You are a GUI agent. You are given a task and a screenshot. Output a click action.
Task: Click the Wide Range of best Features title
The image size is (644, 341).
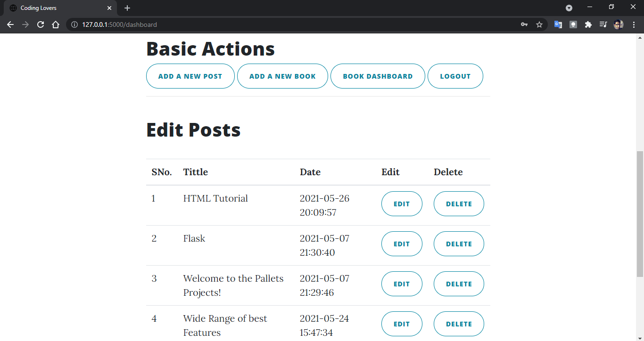coord(225,325)
